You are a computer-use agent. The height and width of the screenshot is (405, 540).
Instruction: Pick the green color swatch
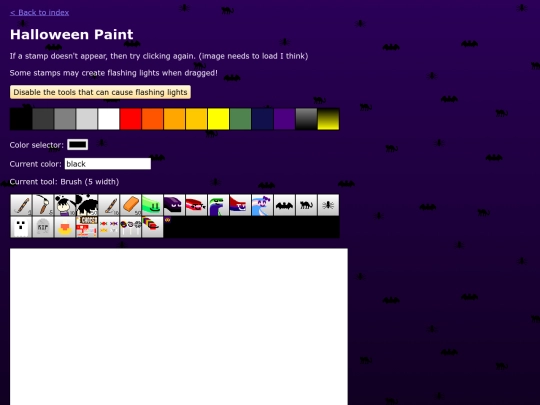pos(240,119)
